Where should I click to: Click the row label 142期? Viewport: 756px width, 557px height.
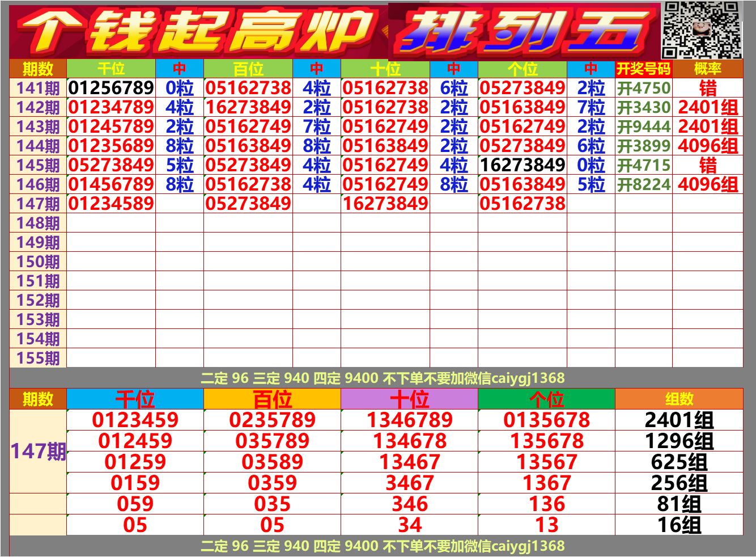pos(38,107)
